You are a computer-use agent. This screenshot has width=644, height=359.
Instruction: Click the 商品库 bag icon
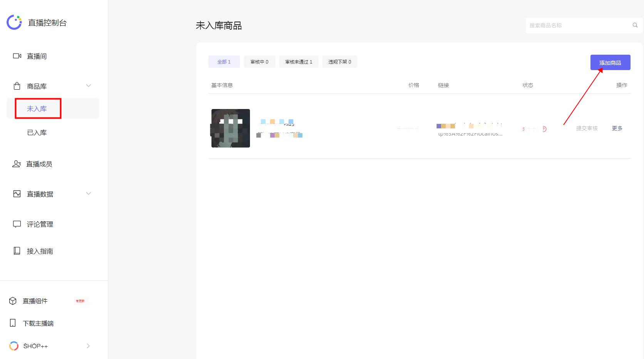pyautogui.click(x=17, y=86)
